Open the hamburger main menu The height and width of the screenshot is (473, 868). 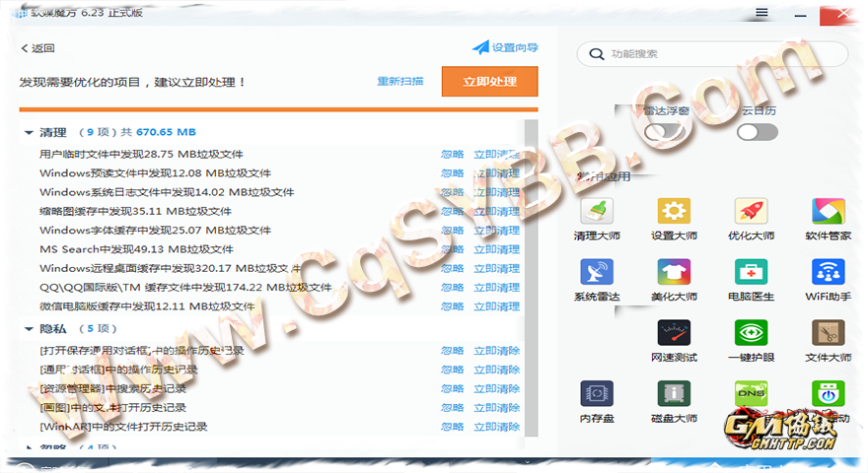(x=761, y=12)
